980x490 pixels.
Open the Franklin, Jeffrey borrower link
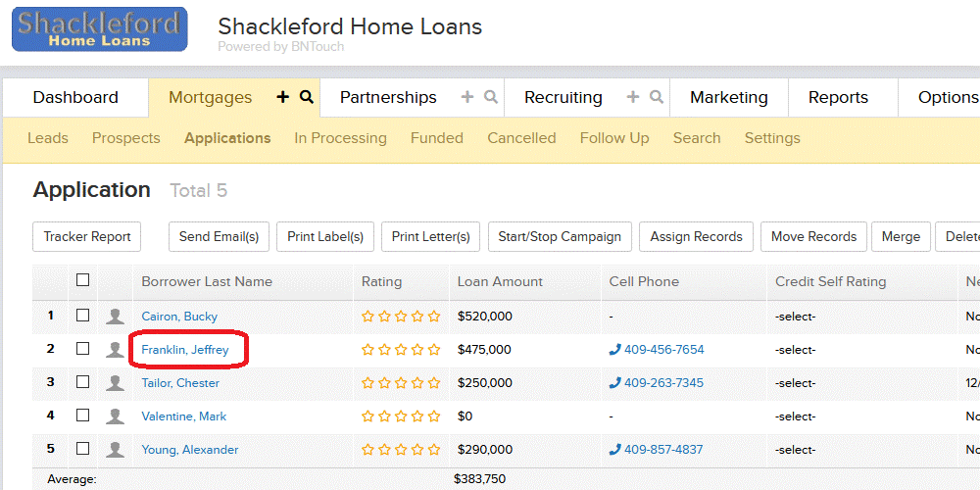[x=185, y=350]
